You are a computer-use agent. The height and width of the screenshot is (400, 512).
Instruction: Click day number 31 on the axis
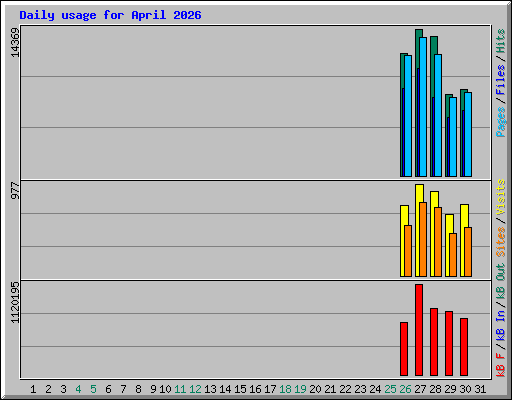480,389
